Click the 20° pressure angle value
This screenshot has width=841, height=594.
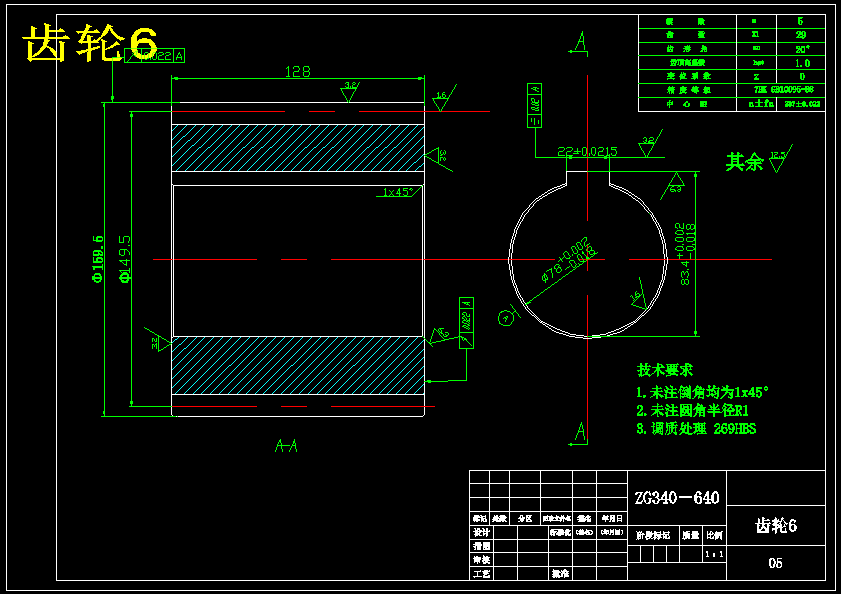pos(802,49)
